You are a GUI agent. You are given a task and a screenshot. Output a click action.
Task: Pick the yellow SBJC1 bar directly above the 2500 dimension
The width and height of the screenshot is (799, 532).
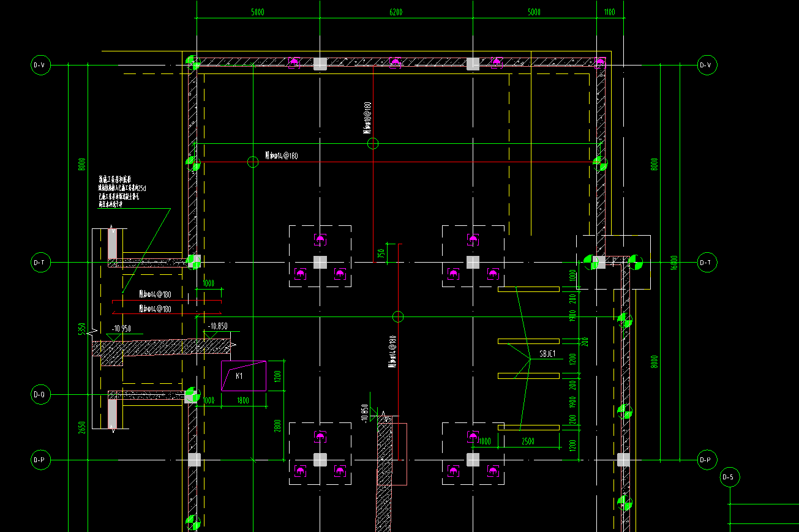[528, 427]
